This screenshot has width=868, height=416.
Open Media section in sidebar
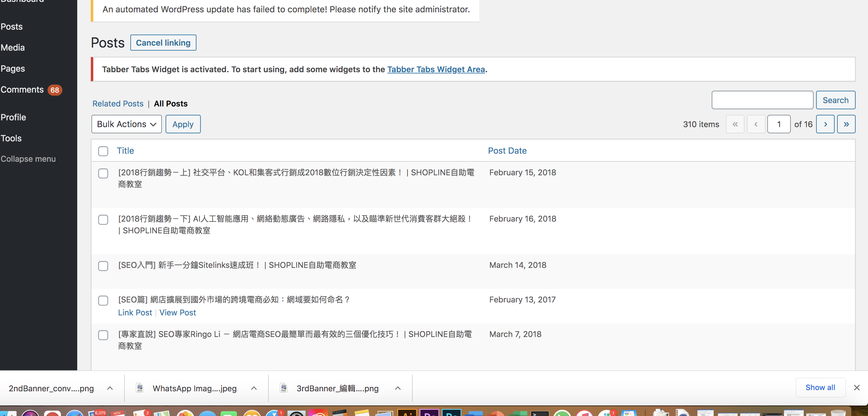coord(13,47)
